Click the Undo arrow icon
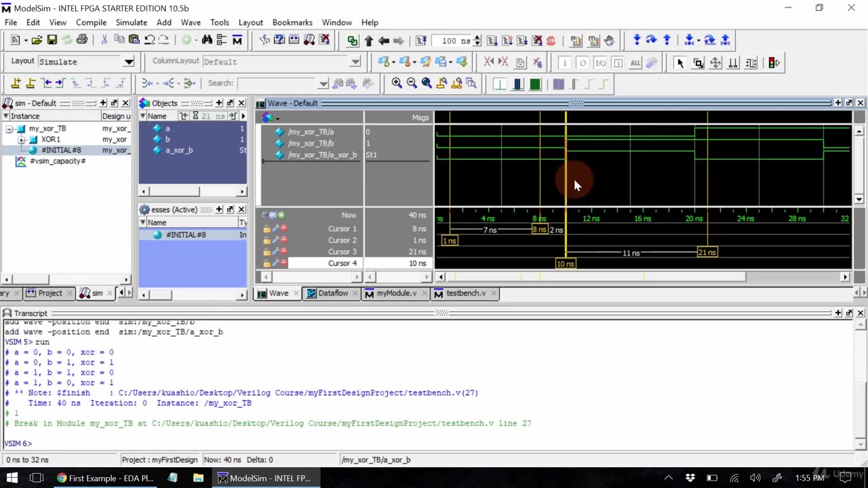 coord(149,40)
